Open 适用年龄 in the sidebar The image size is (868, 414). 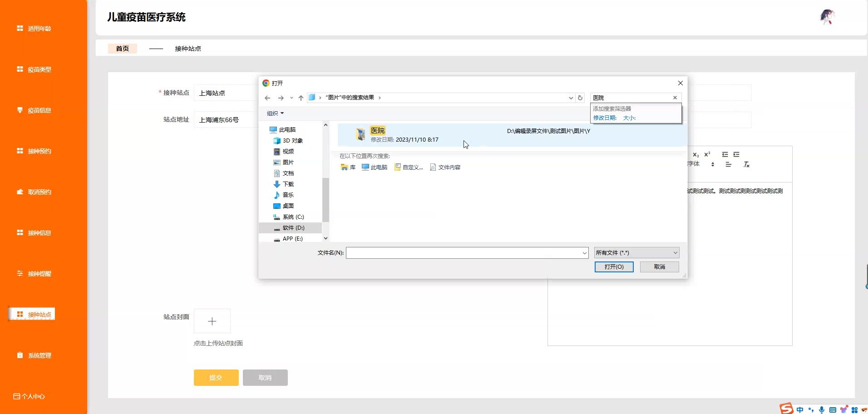click(x=34, y=29)
